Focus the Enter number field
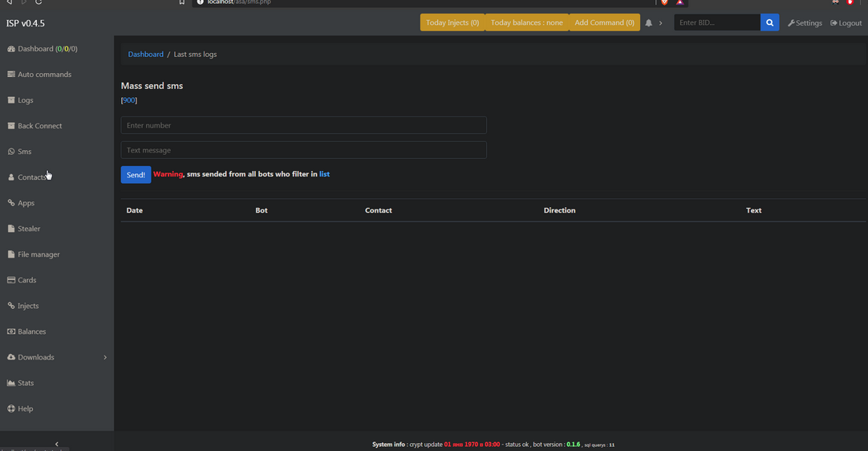The image size is (868, 451). (x=303, y=125)
